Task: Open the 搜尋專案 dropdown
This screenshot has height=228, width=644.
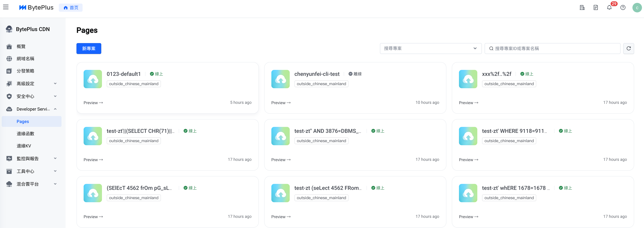Action: pos(430,49)
